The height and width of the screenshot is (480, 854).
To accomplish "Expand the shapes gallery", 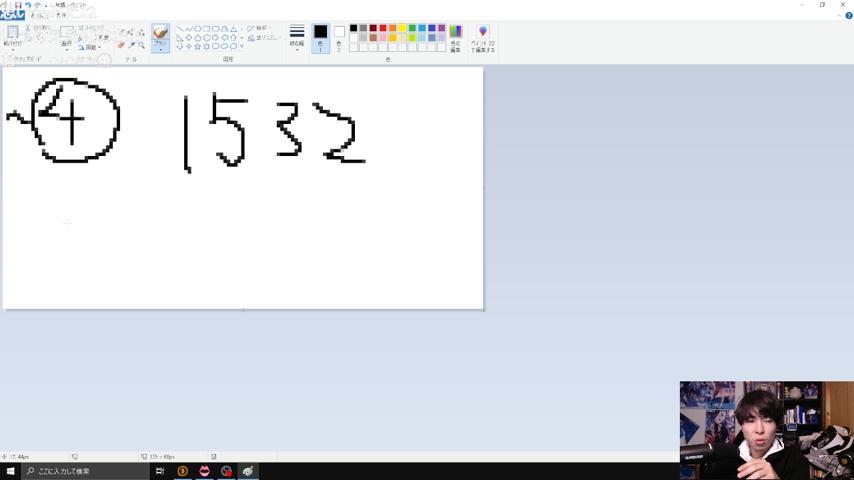I will coord(242,46).
